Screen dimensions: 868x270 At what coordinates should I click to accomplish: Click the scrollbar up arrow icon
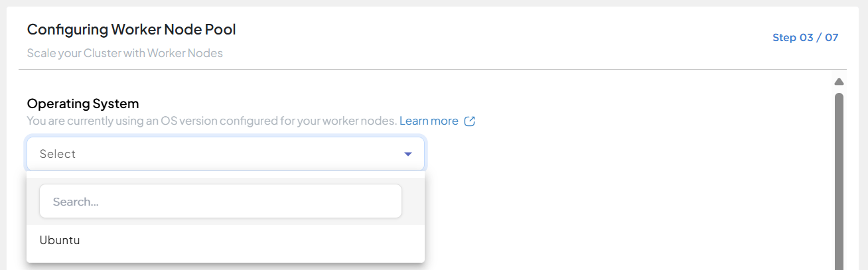coord(839,82)
